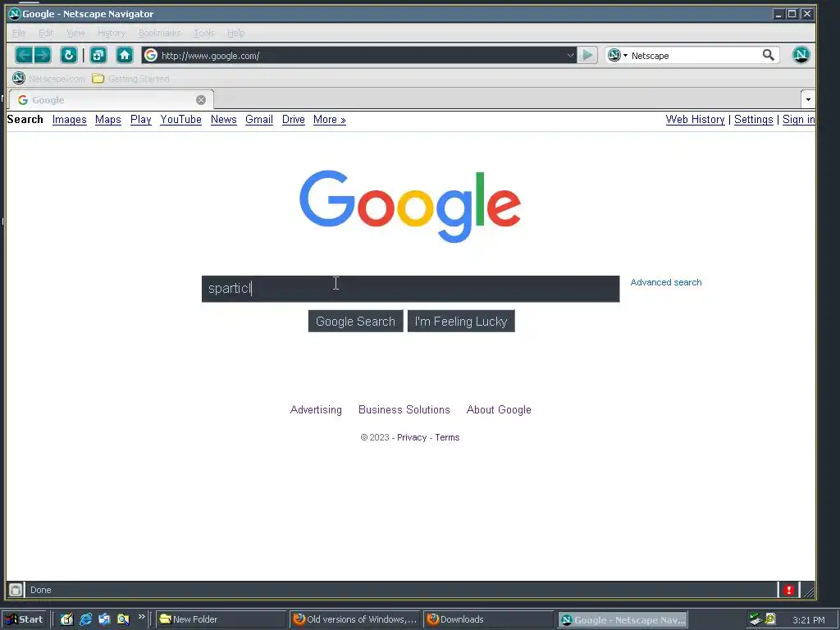This screenshot has width=840, height=630.
Task: Click the green Go arrow beside address bar
Action: coord(587,55)
